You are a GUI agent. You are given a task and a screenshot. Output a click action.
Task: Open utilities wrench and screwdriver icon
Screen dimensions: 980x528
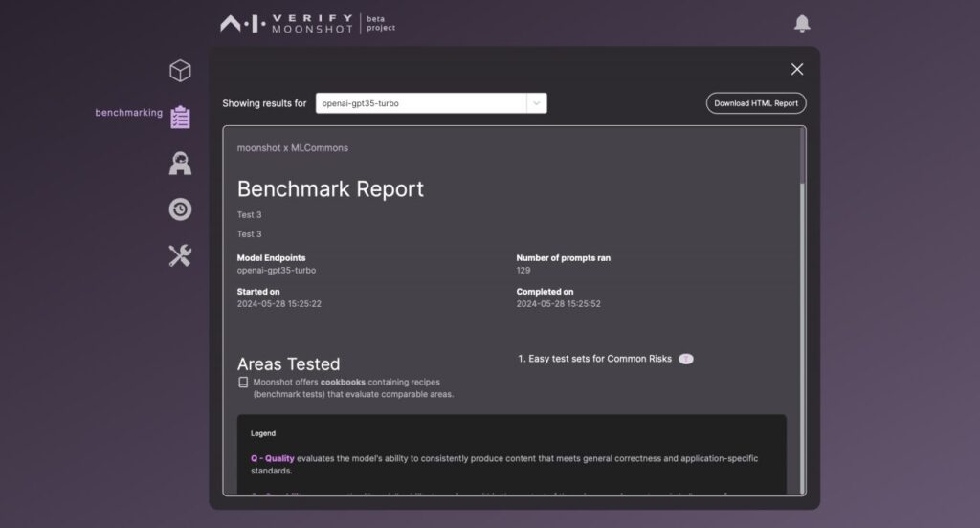coord(180,254)
